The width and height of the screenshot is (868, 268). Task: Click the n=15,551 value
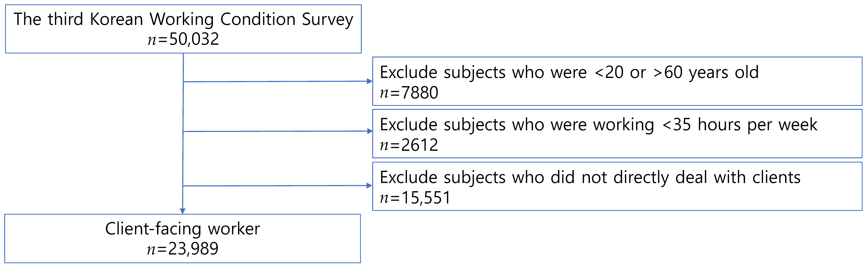[415, 198]
